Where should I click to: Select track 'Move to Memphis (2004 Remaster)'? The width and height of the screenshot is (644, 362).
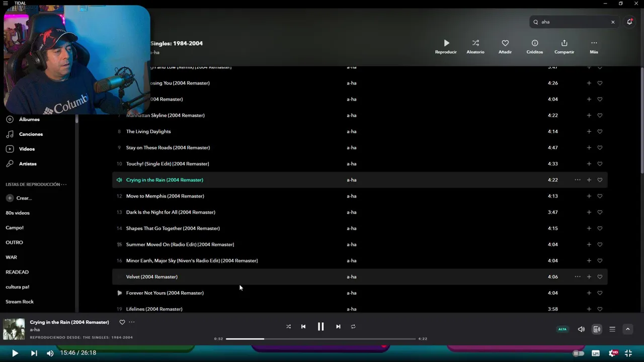[x=165, y=196]
